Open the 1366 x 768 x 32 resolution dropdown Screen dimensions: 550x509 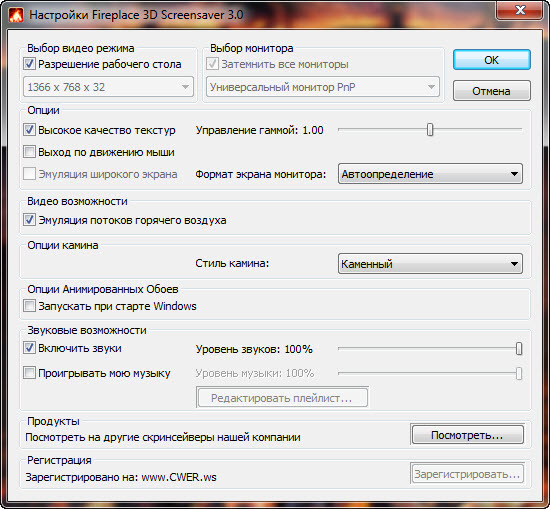(108, 87)
